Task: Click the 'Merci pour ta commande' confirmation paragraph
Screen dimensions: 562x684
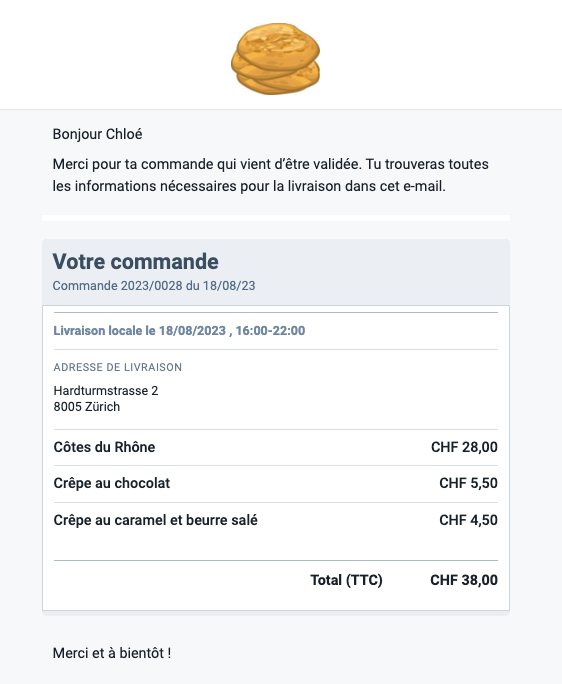Action: click(x=271, y=175)
